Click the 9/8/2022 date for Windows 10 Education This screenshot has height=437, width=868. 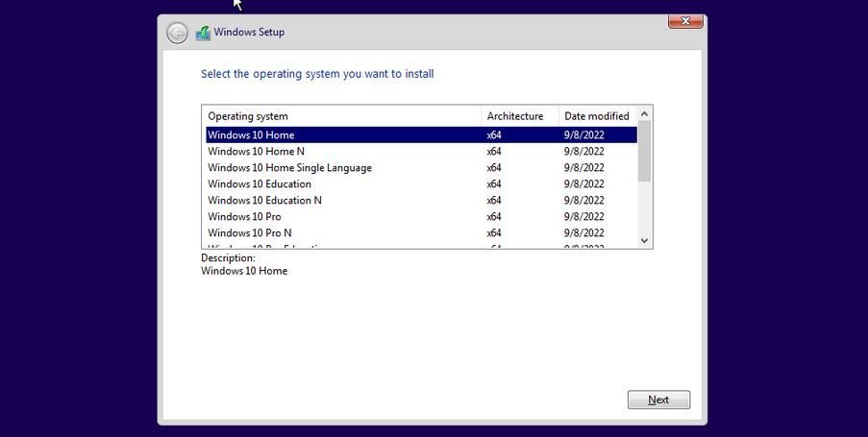pos(584,183)
